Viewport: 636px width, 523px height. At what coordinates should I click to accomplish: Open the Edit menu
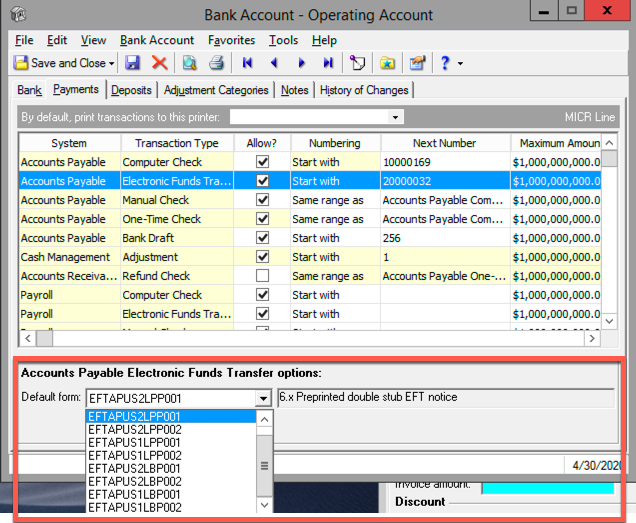click(x=57, y=40)
